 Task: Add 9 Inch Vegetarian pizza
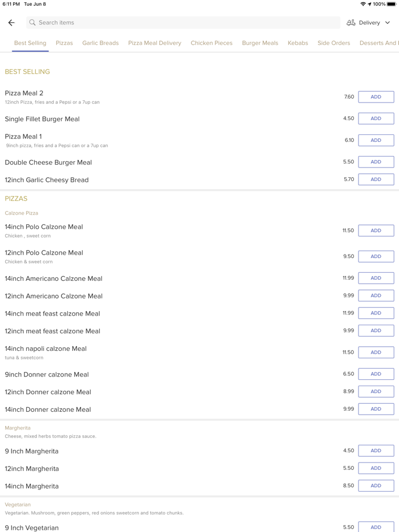tap(376, 527)
